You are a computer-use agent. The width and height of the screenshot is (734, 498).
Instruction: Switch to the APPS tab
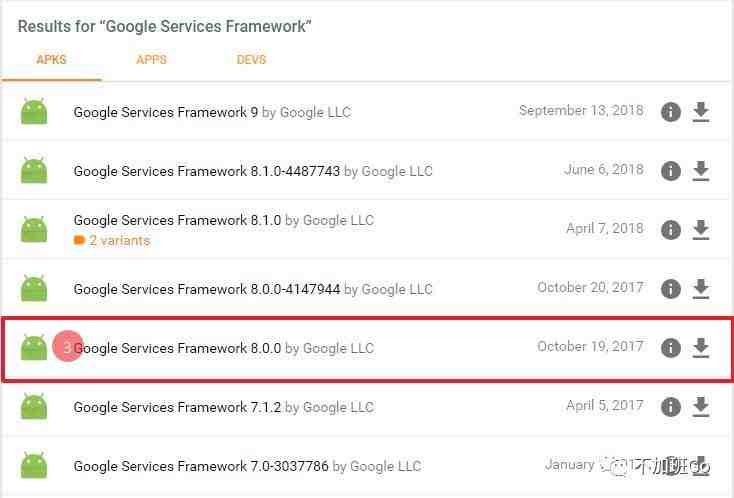[x=151, y=60]
